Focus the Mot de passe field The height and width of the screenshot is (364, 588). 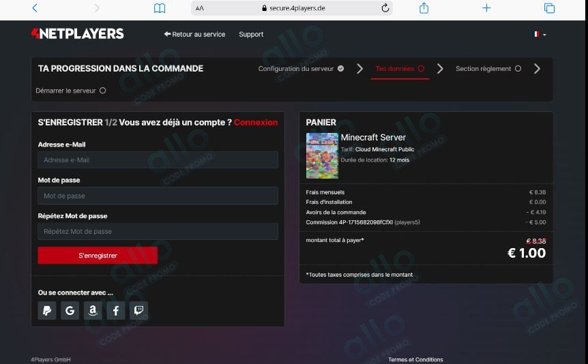point(158,196)
